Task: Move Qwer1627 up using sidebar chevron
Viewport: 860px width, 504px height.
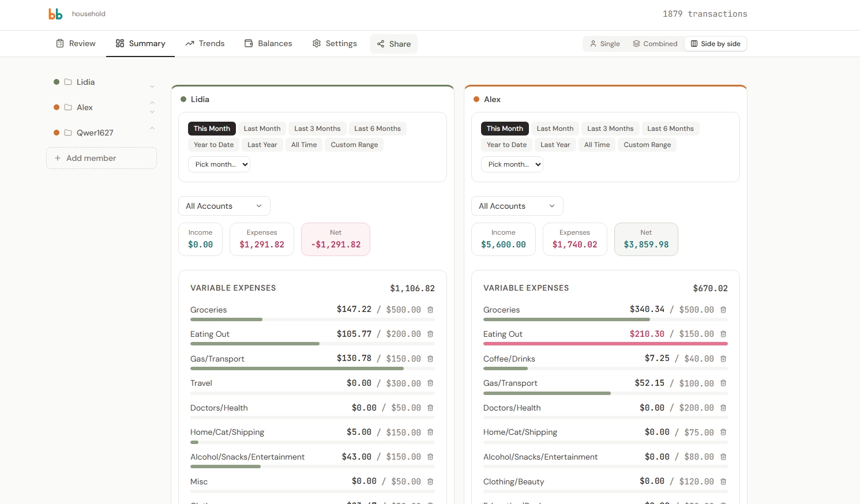Action: (x=152, y=128)
